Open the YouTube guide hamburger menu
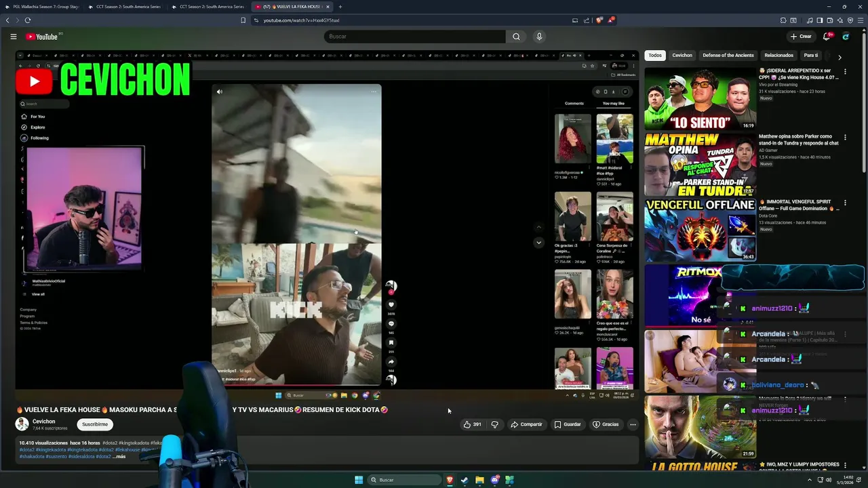Image resolution: width=868 pixels, height=488 pixels. pos(13,37)
